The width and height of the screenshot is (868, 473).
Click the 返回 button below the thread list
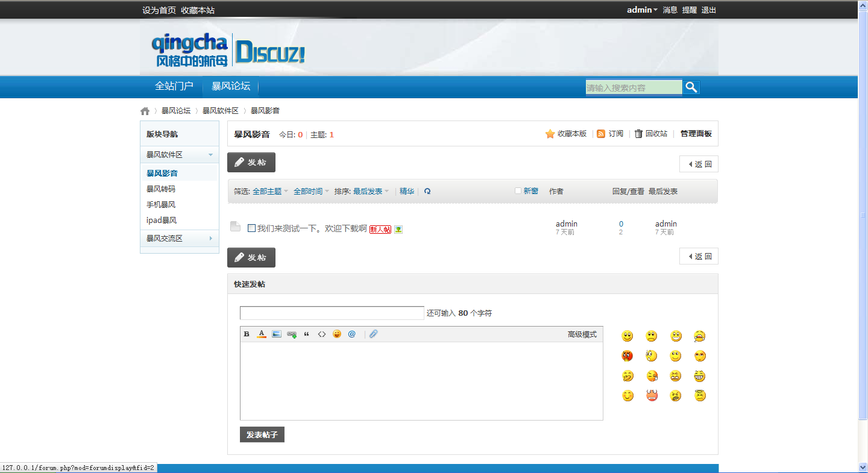click(699, 256)
